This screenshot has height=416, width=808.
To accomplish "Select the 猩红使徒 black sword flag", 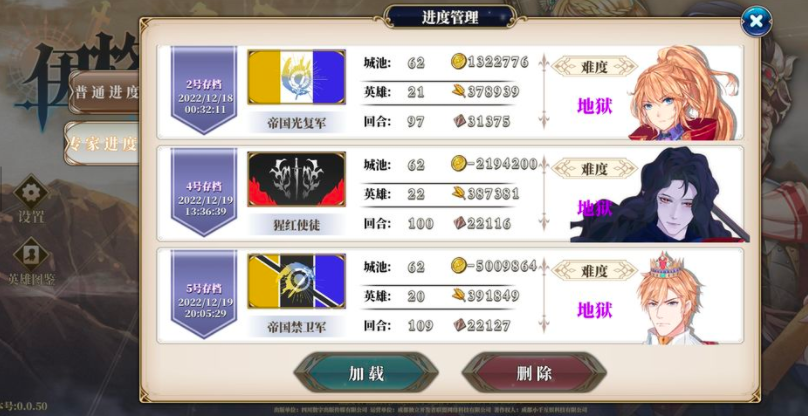I will tap(296, 179).
